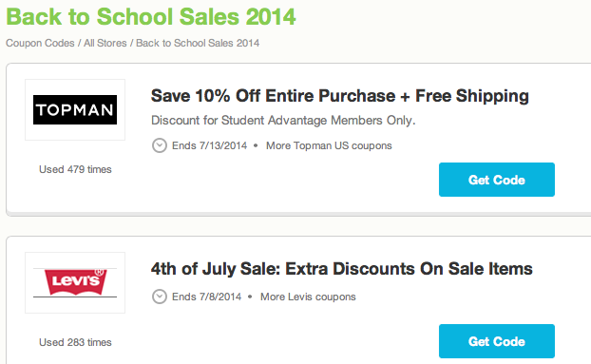Open 4th of July Sale offer title
Image resolution: width=591 pixels, height=364 pixels.
342,269
